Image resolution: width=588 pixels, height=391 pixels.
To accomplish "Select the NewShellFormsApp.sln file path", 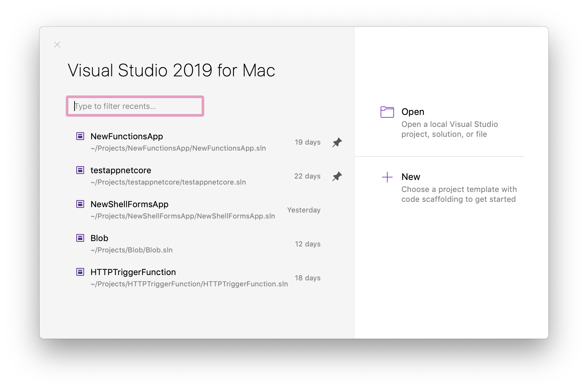I will click(x=183, y=216).
